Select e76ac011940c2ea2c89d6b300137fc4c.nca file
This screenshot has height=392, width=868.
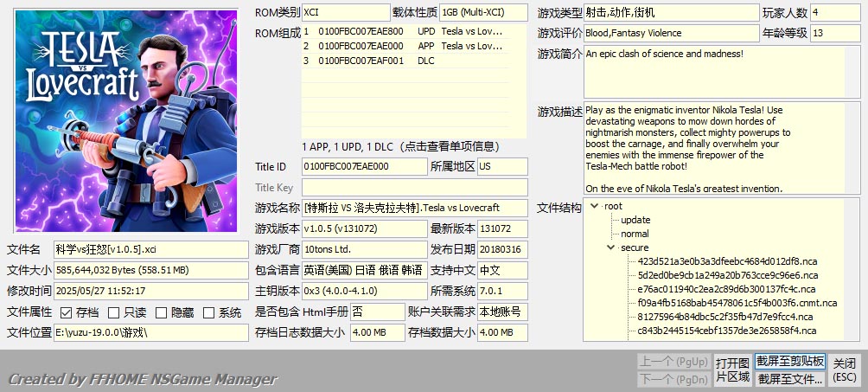pyautogui.click(x=726, y=289)
